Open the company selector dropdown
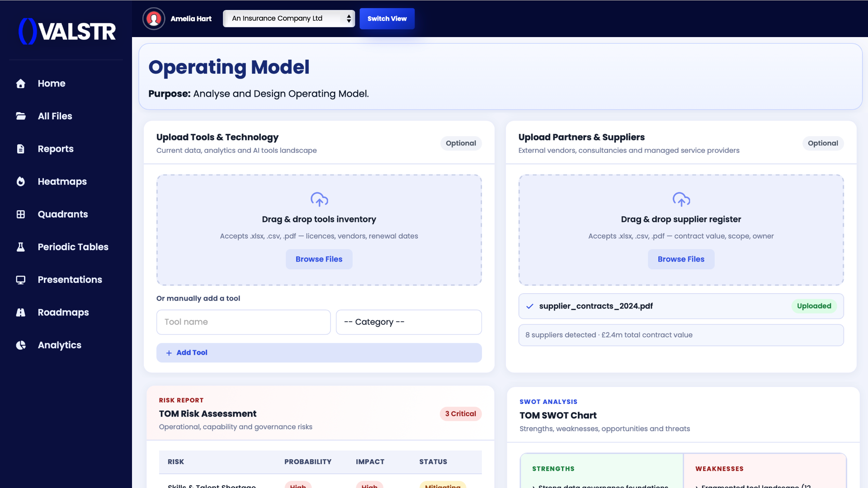 (x=289, y=19)
